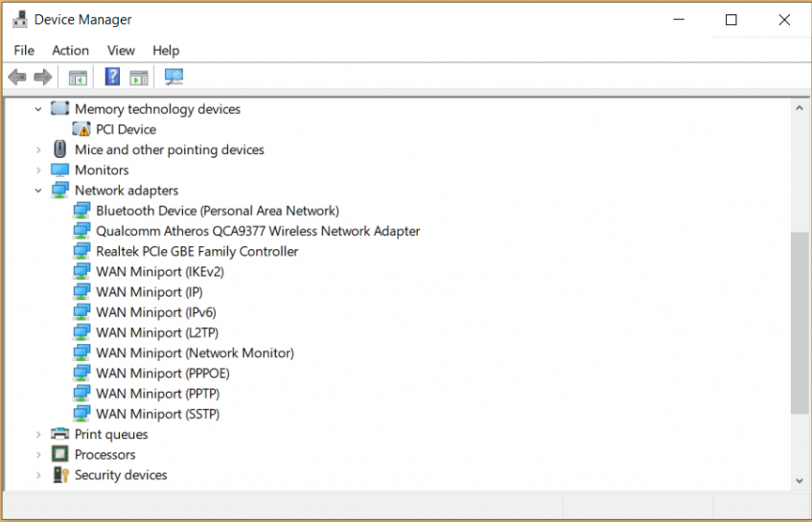
Task: Select the WAN Miniport (IP) label
Action: [150, 292]
